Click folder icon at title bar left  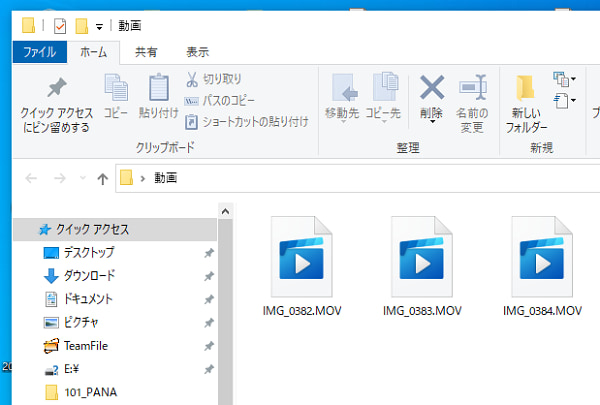point(28,26)
